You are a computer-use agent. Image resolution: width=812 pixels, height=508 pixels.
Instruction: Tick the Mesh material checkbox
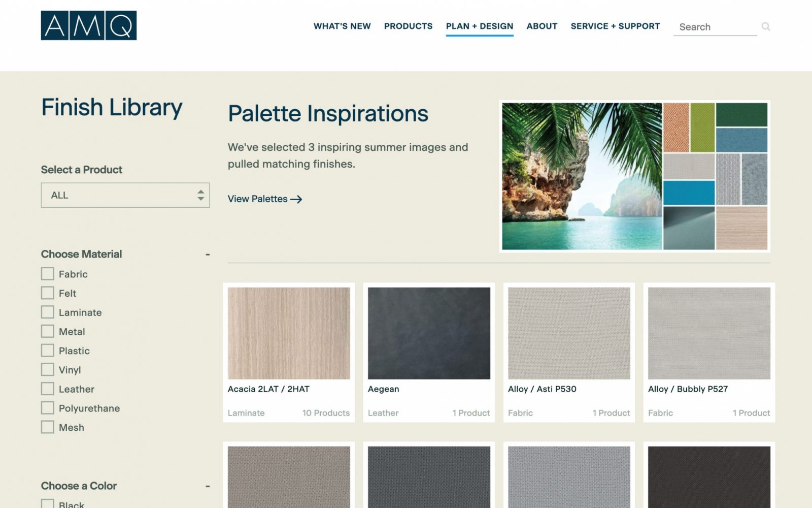(x=47, y=427)
